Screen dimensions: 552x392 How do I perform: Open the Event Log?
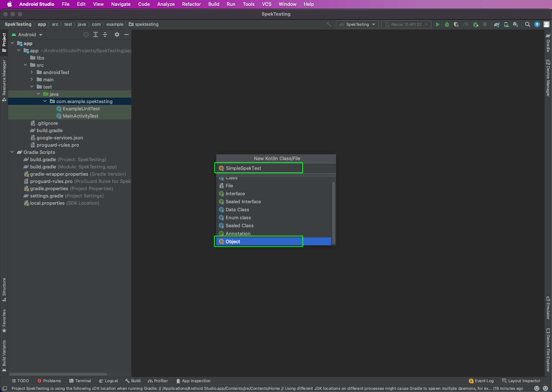(x=481, y=381)
